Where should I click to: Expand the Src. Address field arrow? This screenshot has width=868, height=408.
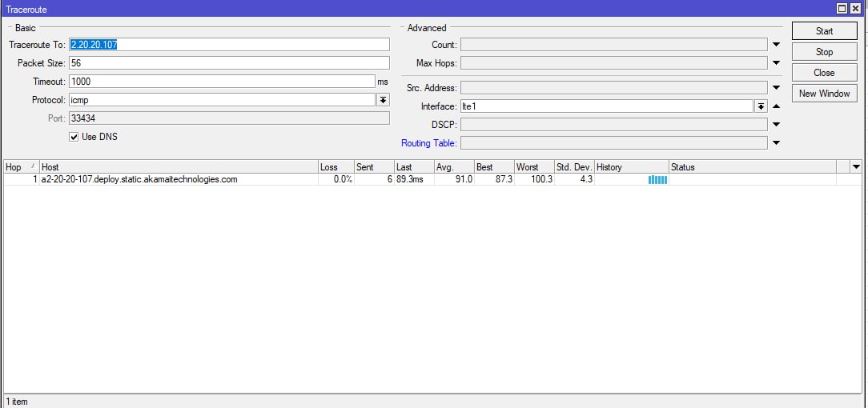click(776, 88)
